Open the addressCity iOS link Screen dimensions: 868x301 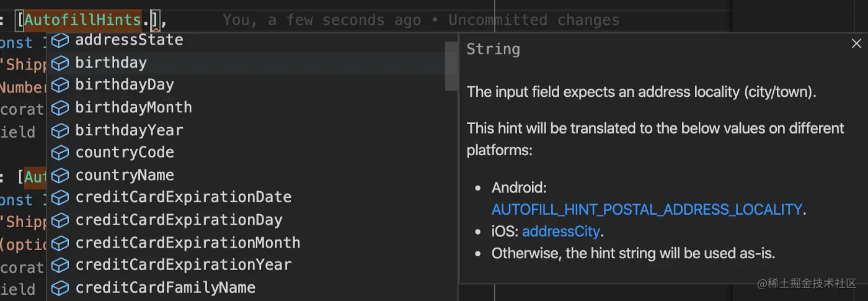tap(560, 232)
